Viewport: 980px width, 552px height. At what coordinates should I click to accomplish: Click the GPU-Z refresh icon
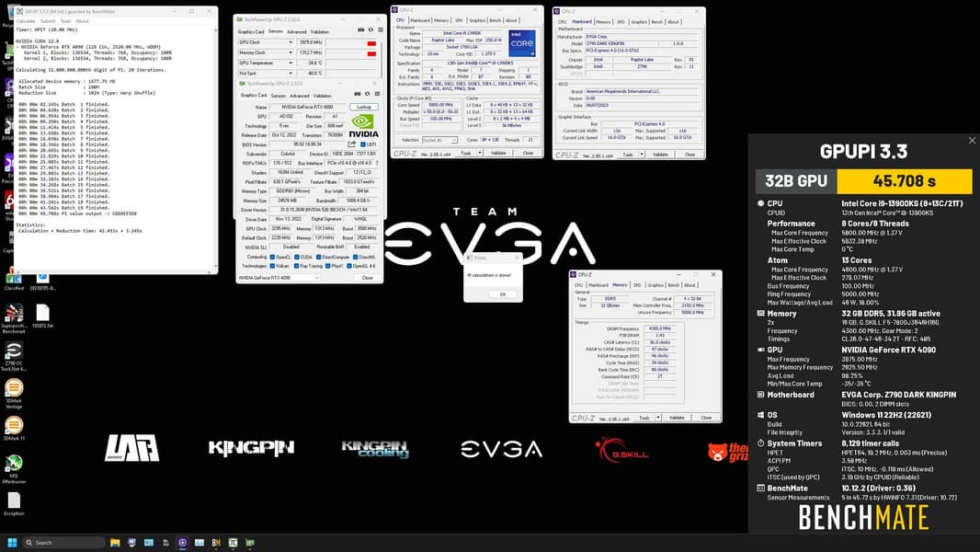368,94
